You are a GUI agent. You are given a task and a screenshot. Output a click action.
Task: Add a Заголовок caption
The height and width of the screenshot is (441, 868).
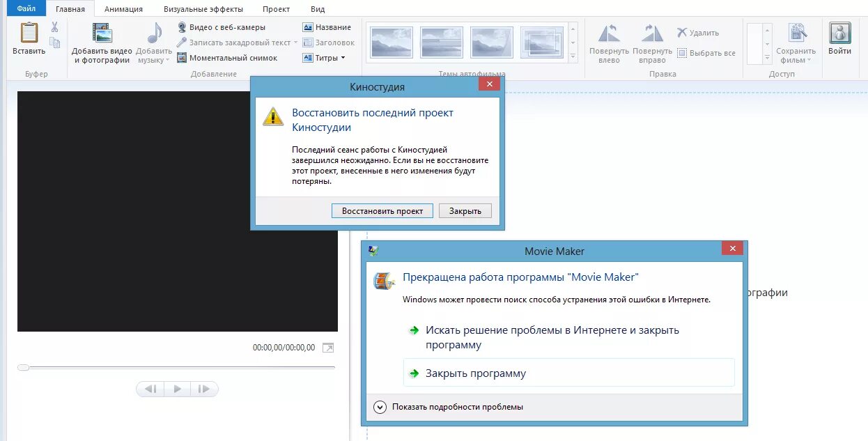[329, 42]
